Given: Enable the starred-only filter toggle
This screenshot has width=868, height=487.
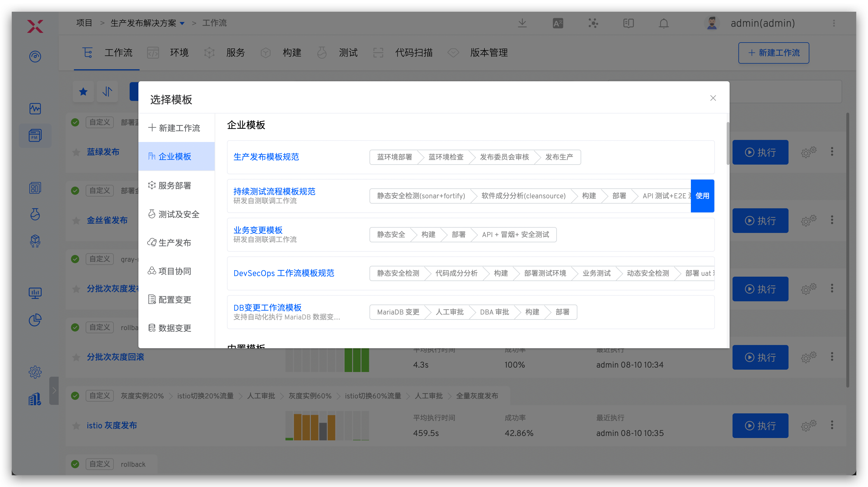Looking at the screenshot, I should click(83, 91).
